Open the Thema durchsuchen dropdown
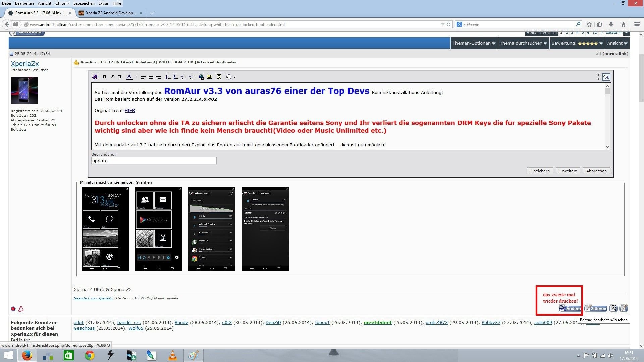The width and height of the screenshot is (644, 362). pyautogui.click(x=524, y=43)
